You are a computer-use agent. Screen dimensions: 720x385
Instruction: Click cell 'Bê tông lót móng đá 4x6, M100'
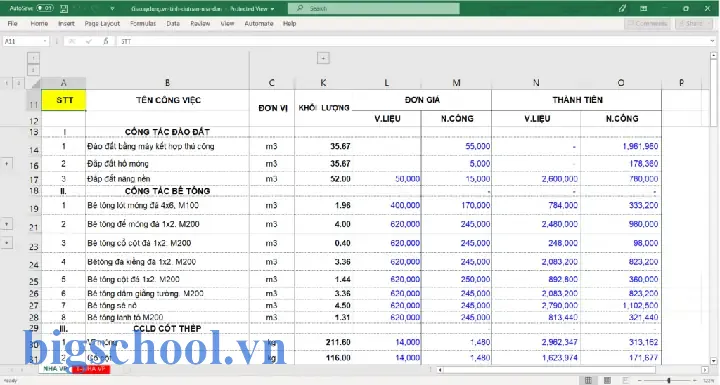168,205
